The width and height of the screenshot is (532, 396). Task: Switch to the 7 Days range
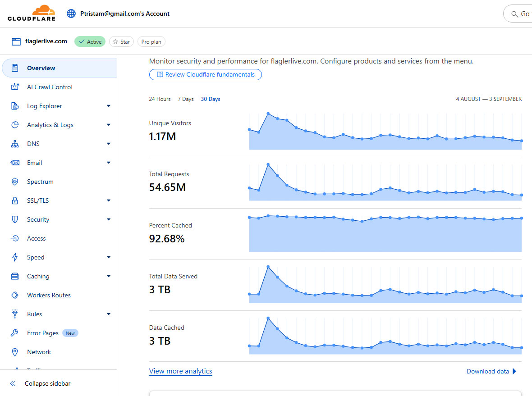186,99
